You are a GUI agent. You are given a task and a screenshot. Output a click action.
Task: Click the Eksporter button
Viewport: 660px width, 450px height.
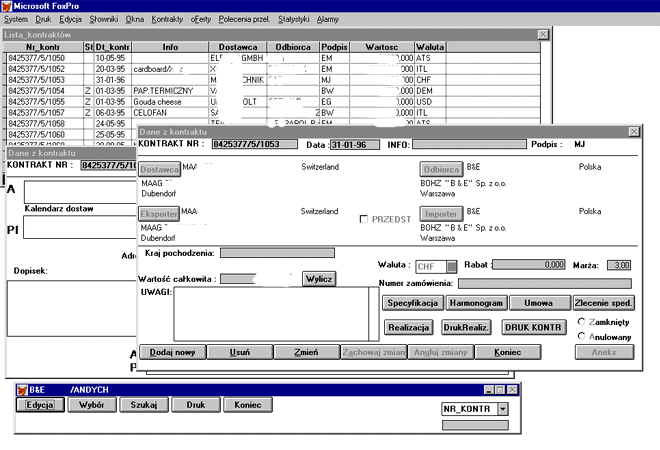click(159, 214)
